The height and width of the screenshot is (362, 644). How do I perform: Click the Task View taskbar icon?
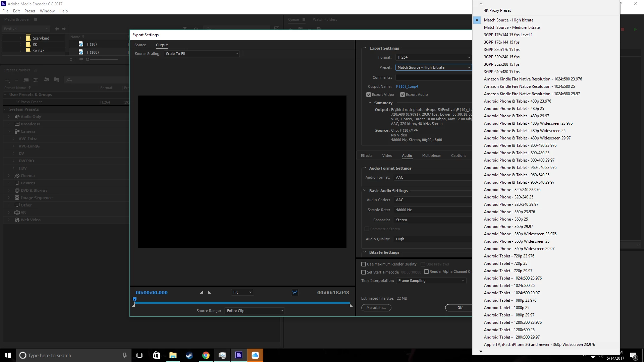(140, 355)
